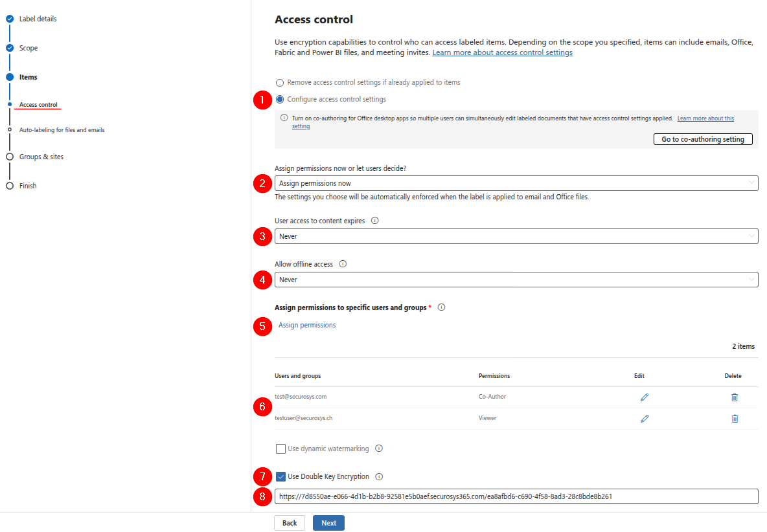Go to the Scope step

click(29, 48)
